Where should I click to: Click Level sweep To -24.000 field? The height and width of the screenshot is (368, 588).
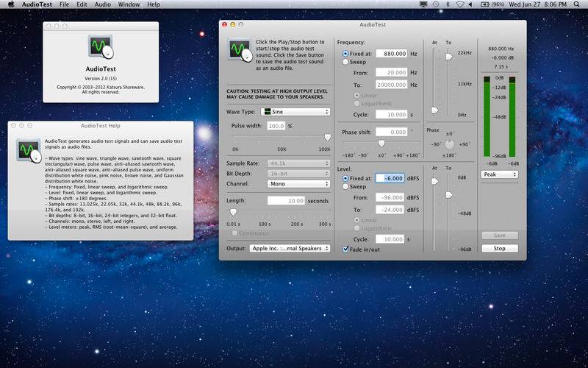390,210
